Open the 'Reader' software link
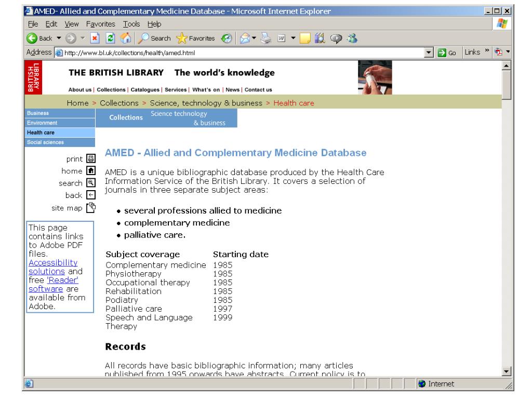Screen dimensions: 532x399 tap(54, 284)
